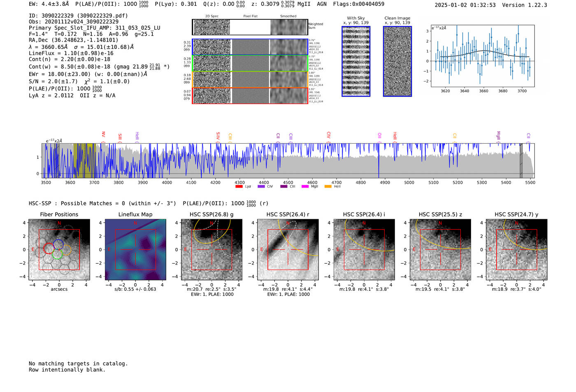Select the No matching targets in catalog text
This screenshot has height=392, width=576.
(78, 364)
